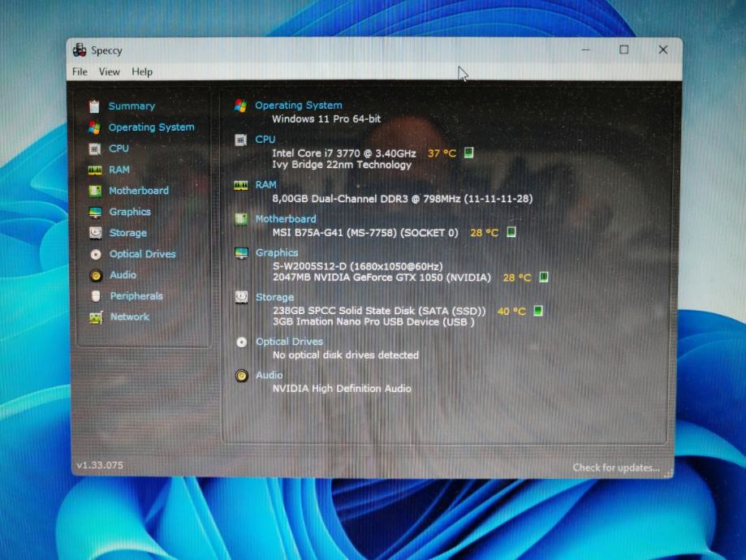Click the v1.33.075 version label
This screenshot has width=746, height=560.
pyautogui.click(x=100, y=465)
